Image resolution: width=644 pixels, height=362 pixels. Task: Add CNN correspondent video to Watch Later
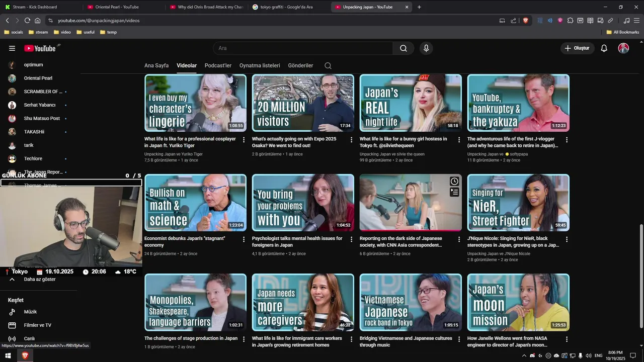[454, 182]
